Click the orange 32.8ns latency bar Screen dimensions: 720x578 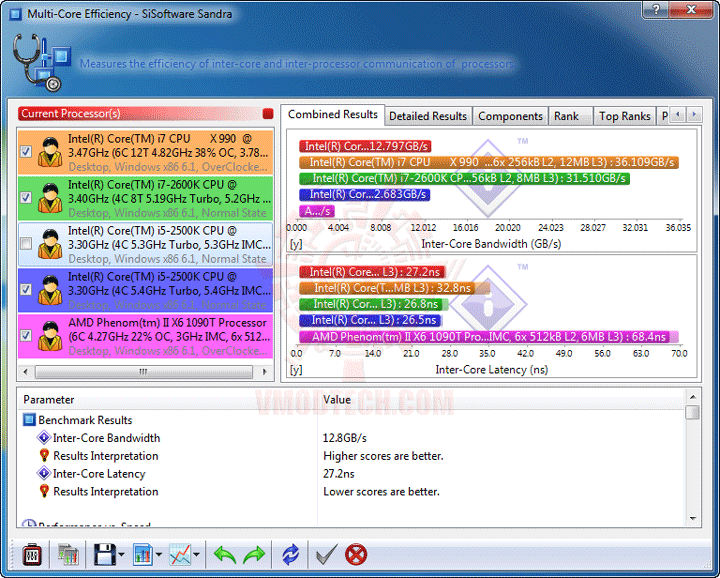coord(394,288)
